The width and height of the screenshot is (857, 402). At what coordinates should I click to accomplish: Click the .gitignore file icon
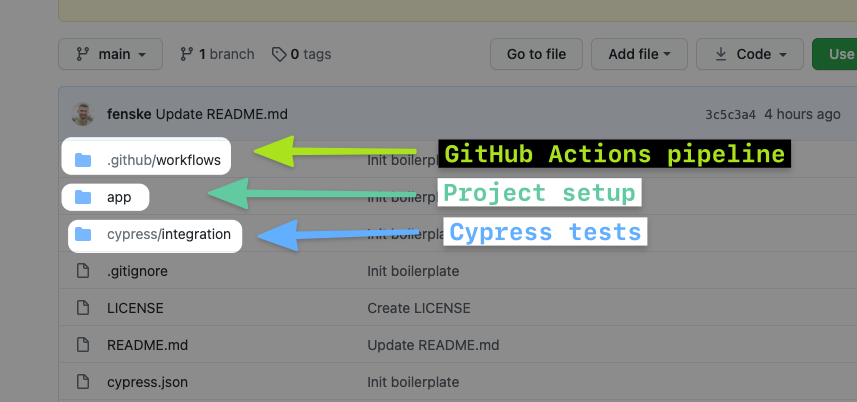tap(83, 271)
